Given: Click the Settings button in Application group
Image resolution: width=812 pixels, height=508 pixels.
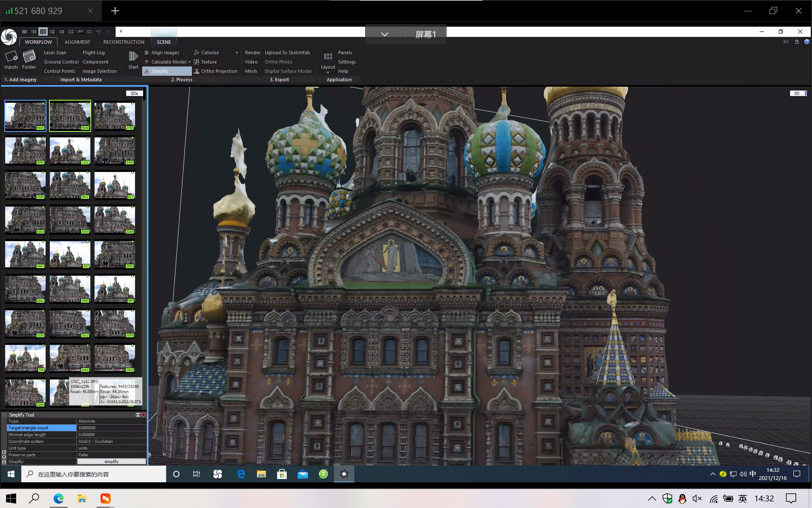Looking at the screenshot, I should 347,62.
